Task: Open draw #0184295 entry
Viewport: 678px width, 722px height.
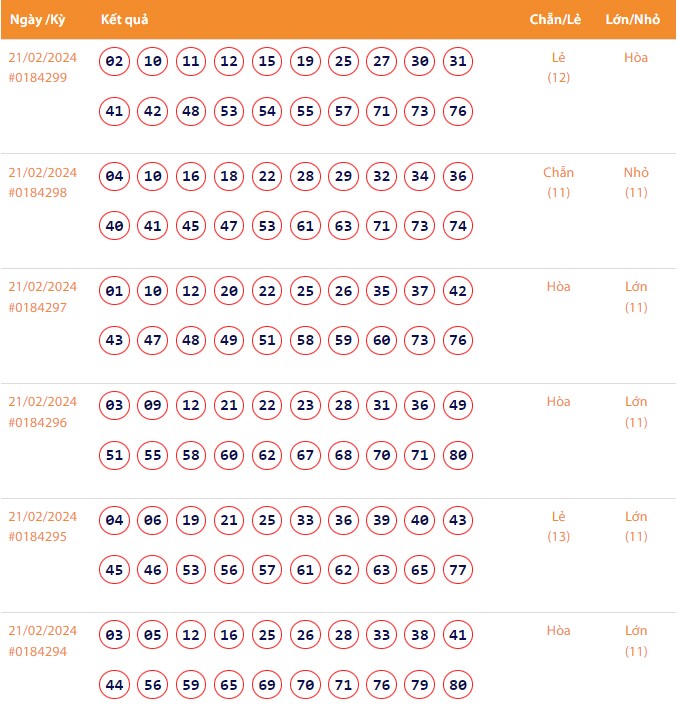Action: tap(38, 537)
